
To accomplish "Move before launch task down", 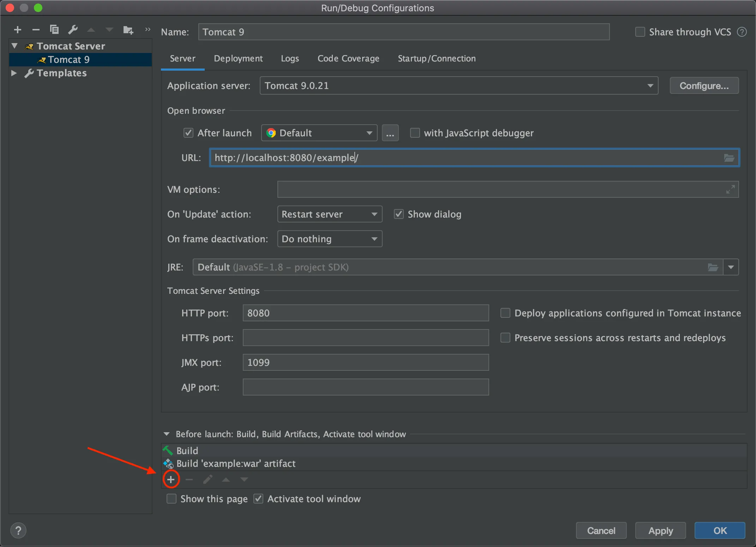I will coord(244,480).
